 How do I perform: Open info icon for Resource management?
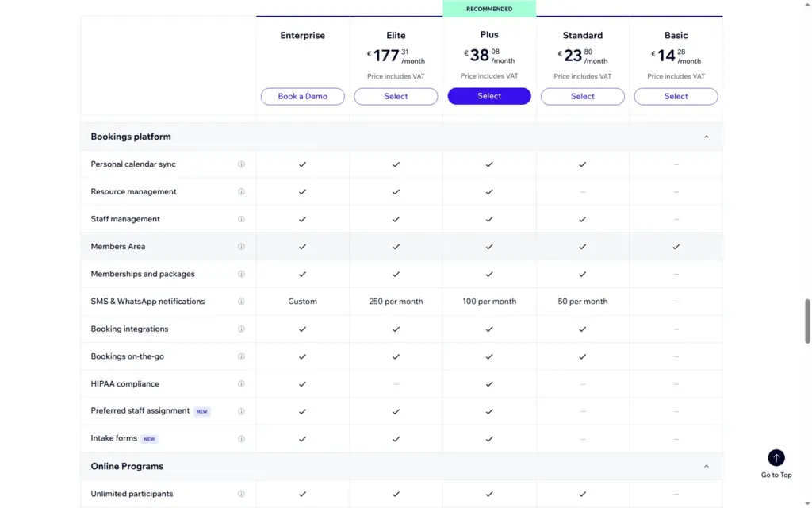241,192
